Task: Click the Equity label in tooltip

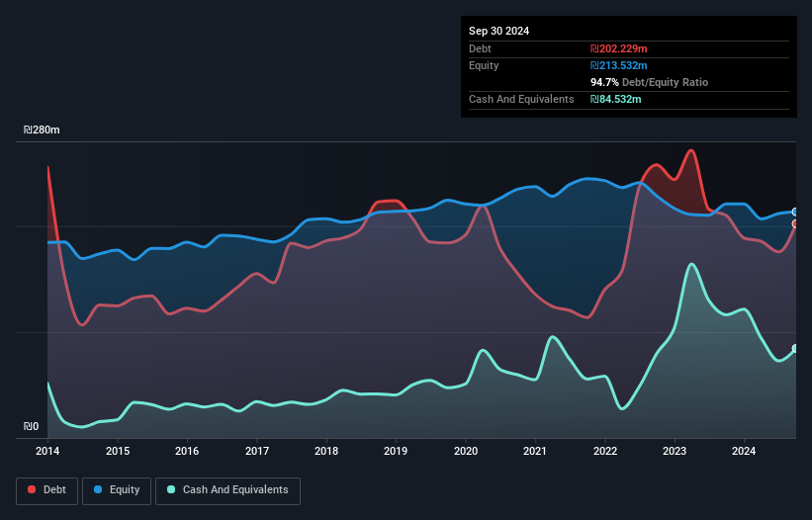Action: (484, 65)
